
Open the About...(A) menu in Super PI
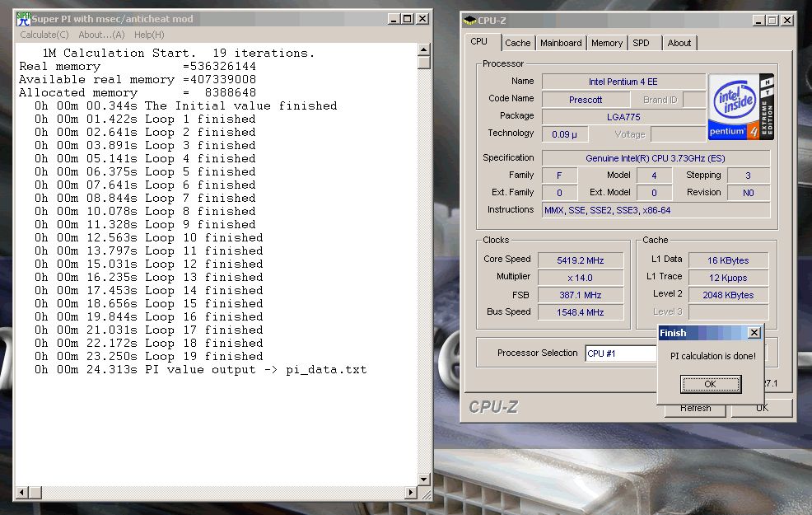pos(101,35)
